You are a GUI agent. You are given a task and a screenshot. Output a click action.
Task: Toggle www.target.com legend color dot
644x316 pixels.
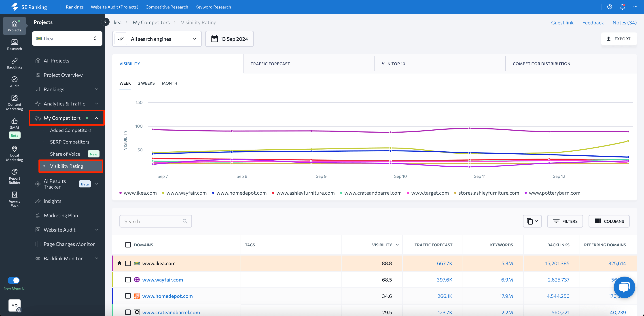point(408,193)
